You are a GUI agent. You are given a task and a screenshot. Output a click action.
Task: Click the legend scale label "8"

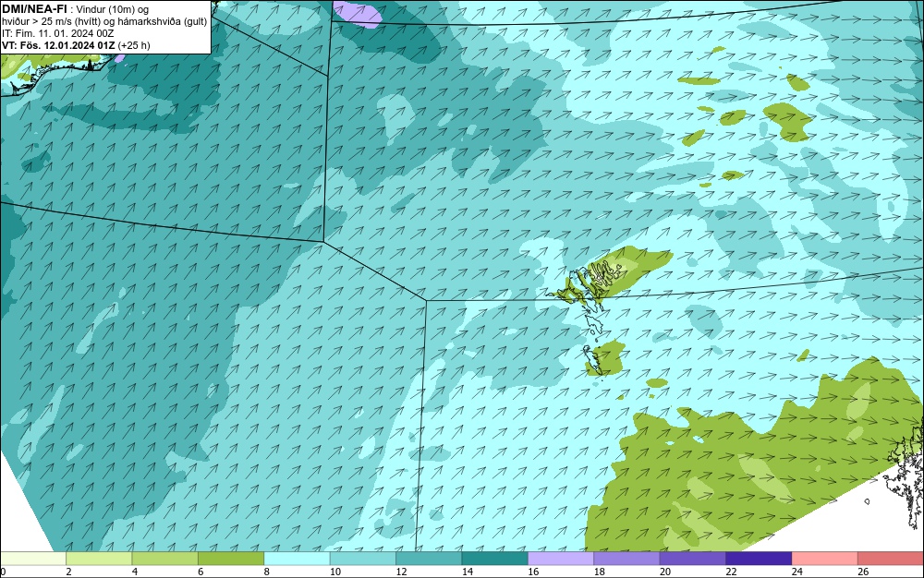point(267,572)
